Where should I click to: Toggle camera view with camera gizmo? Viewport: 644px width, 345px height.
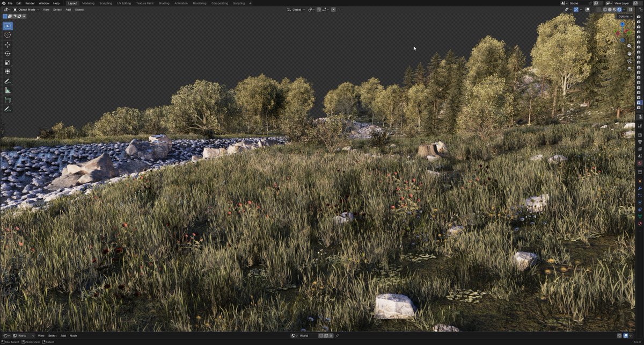click(630, 61)
